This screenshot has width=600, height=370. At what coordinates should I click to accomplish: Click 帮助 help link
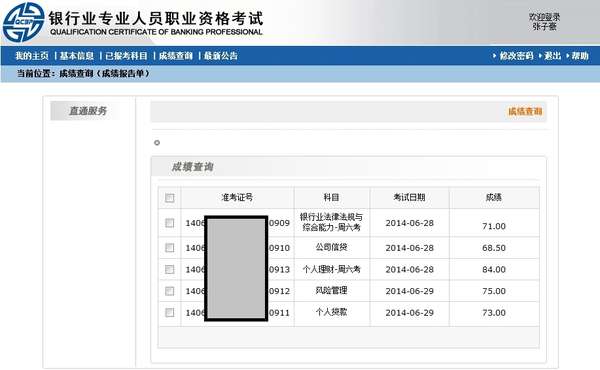point(580,56)
